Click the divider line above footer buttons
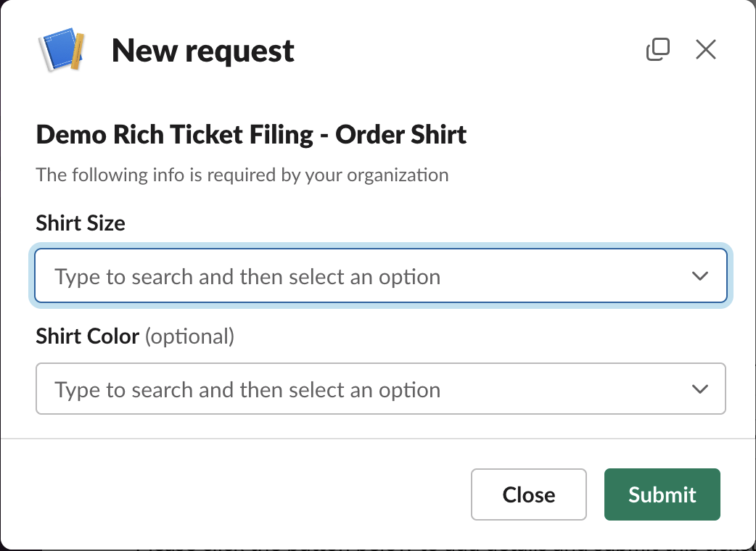 (x=377, y=439)
